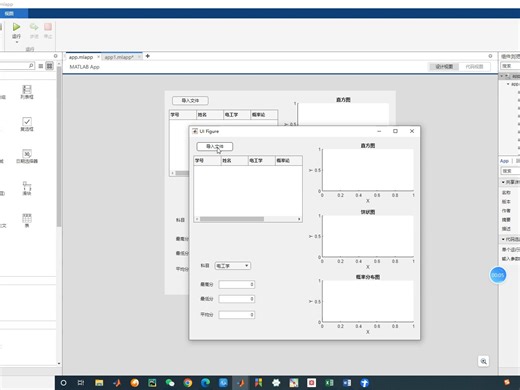Viewport: 520px width, 390px height.
Task: Add a new tab with plus icon
Action: coord(148,56)
